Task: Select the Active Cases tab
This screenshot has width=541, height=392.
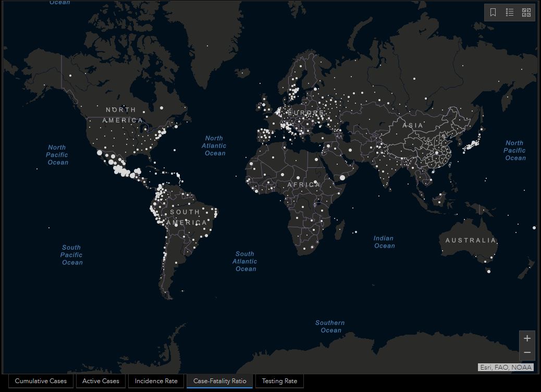Action: click(x=101, y=381)
